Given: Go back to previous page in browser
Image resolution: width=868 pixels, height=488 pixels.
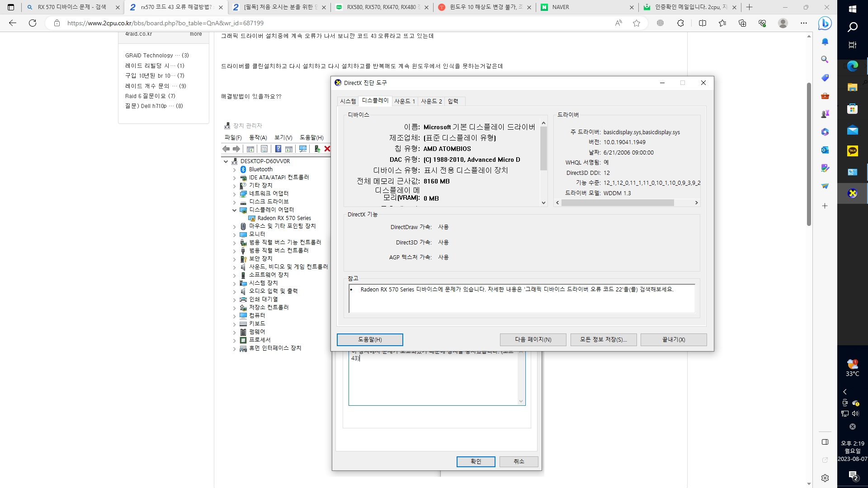Looking at the screenshot, I should click(13, 23).
